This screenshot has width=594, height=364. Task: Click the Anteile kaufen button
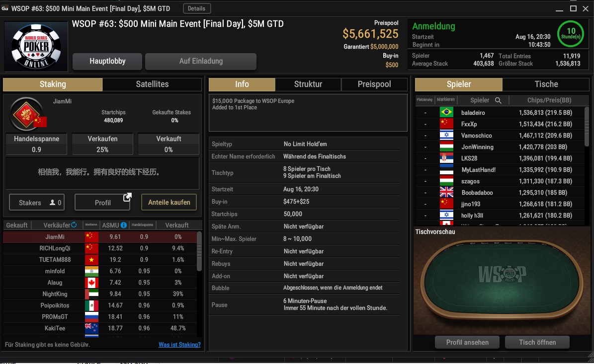pyautogui.click(x=169, y=203)
